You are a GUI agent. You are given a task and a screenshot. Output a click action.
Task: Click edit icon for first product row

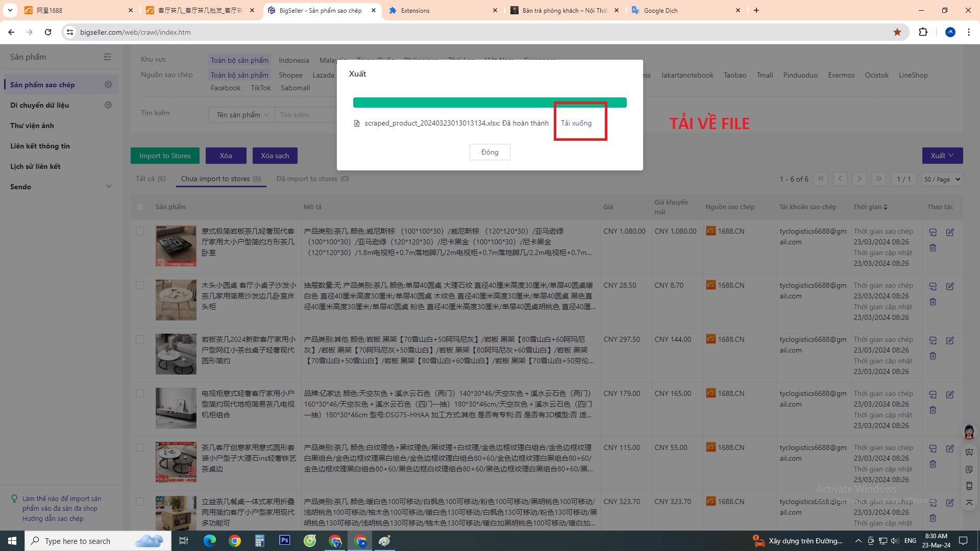(950, 232)
